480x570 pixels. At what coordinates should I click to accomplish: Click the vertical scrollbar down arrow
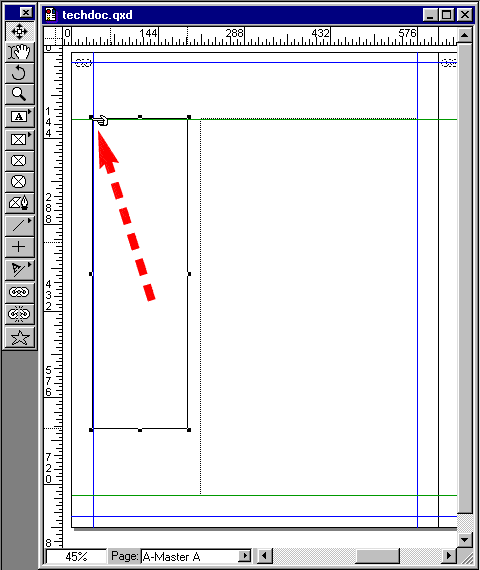464,540
